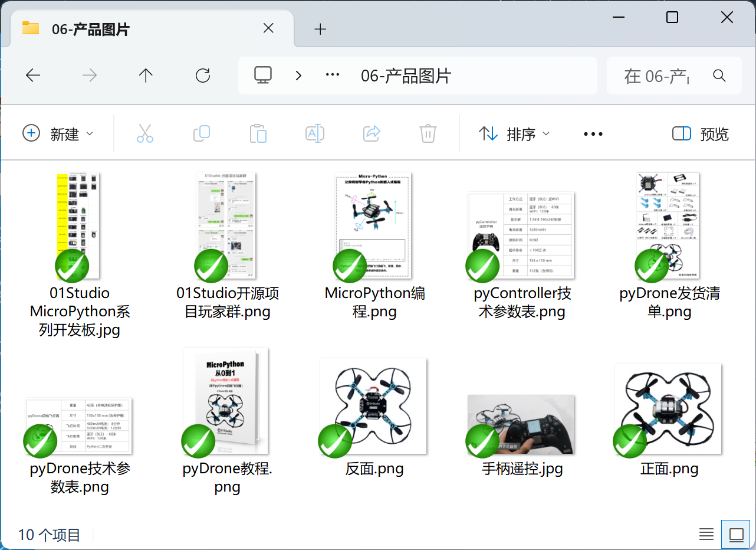Click the file name pyDrone技术参数表.png
The height and width of the screenshot is (550, 756).
tap(80, 478)
